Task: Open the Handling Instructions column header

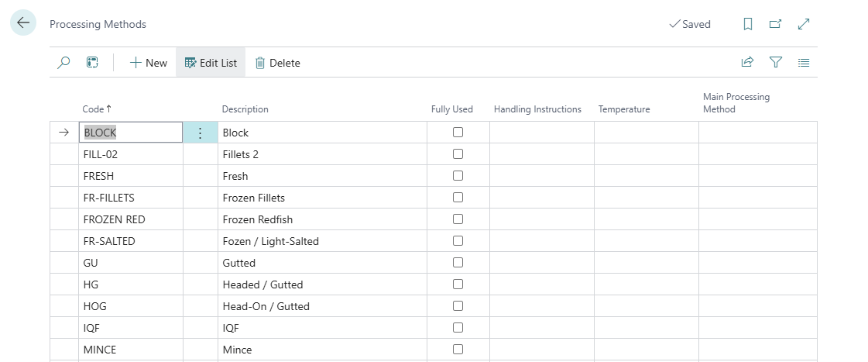Action: click(537, 109)
